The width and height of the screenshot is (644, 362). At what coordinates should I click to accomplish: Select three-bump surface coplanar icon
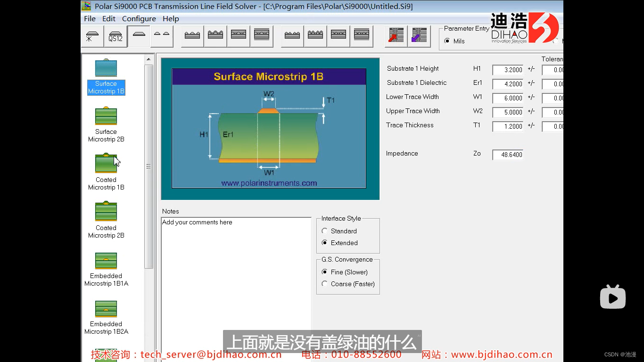192,36
